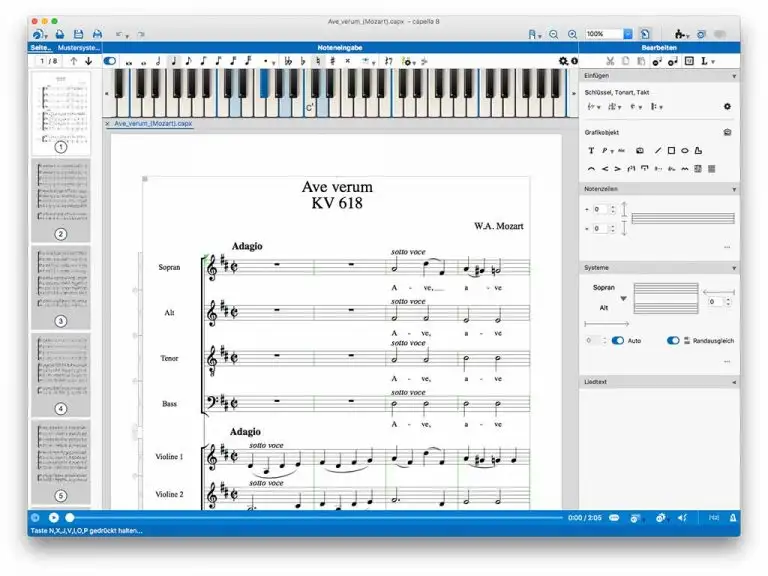
Task: Insert a decrescendo hairpin
Action: click(618, 169)
